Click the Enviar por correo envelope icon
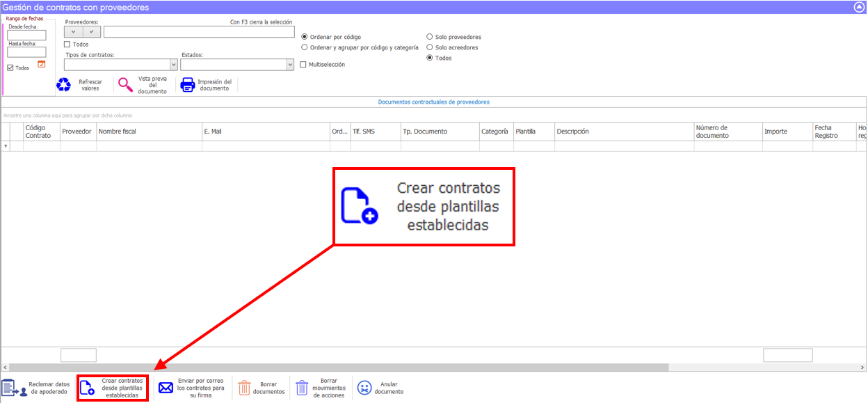This screenshot has height=403, width=868. click(165, 388)
